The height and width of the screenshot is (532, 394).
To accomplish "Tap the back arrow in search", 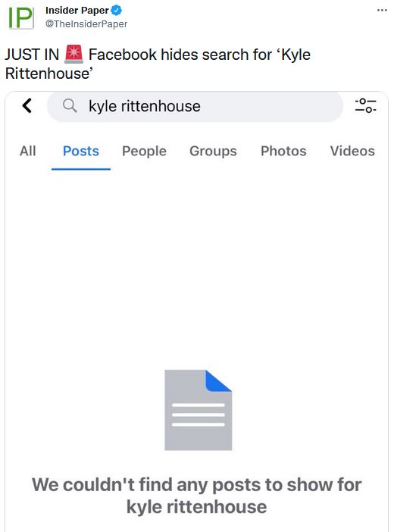I will (x=27, y=105).
